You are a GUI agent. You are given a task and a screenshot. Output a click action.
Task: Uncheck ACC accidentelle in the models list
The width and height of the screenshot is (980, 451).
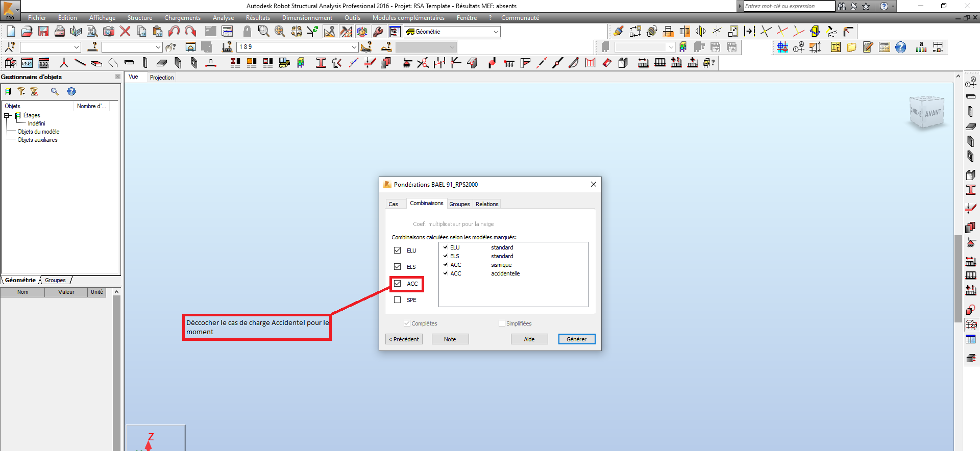[x=446, y=273]
